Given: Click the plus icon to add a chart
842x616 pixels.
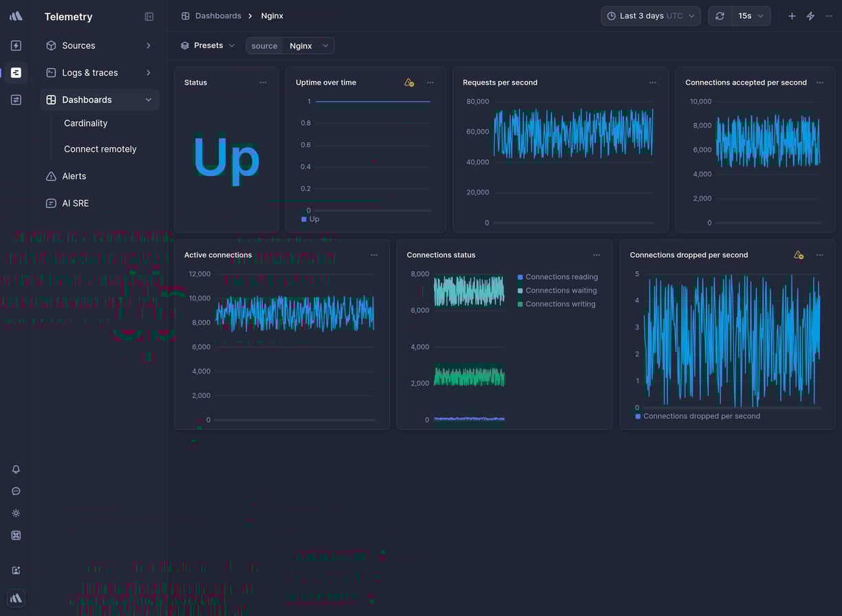Looking at the screenshot, I should [x=792, y=16].
